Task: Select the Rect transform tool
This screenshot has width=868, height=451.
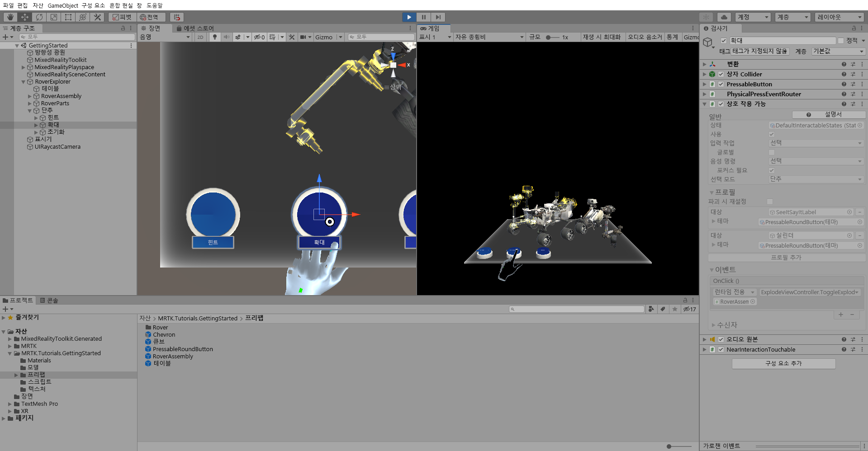Action: [68, 17]
